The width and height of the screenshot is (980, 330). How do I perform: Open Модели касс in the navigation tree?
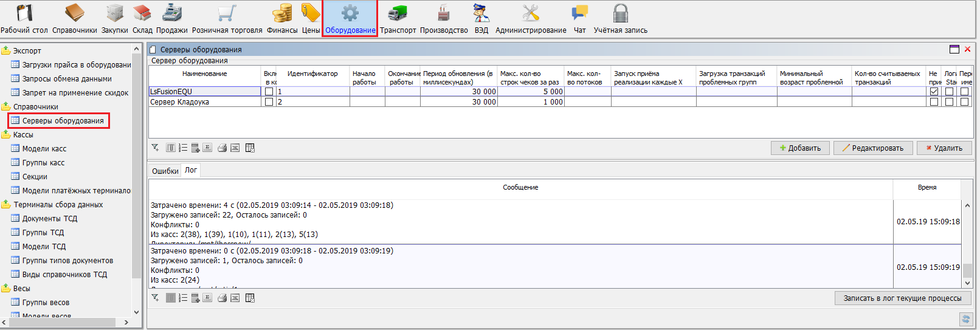click(44, 149)
